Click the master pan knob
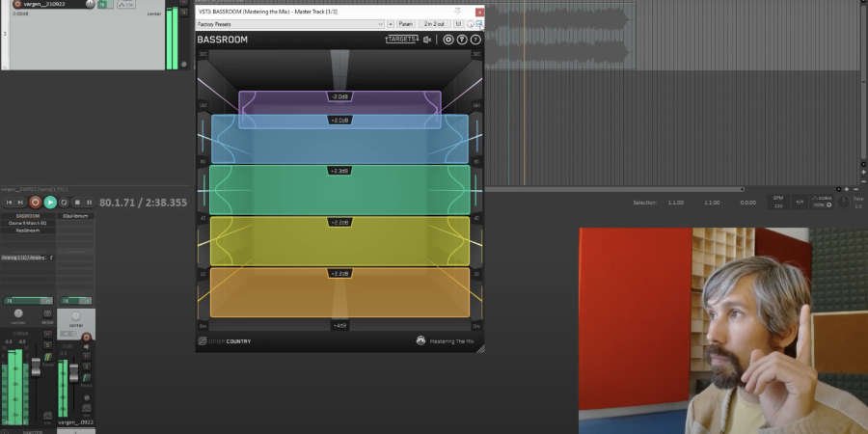The height and width of the screenshot is (434, 868). point(18,313)
